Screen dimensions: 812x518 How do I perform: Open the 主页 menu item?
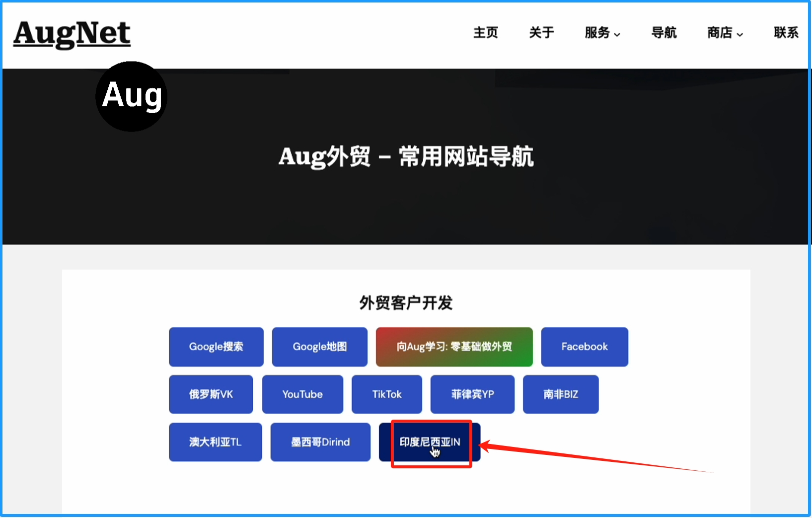[x=486, y=33]
